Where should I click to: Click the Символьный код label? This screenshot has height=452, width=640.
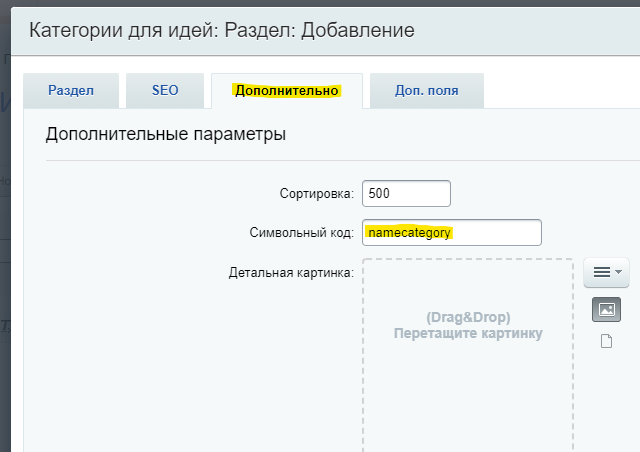[x=302, y=233]
